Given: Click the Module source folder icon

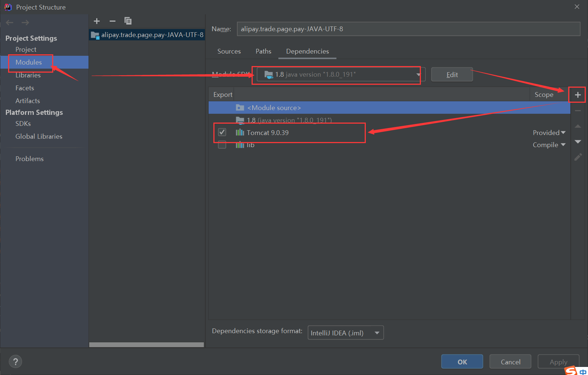Looking at the screenshot, I should 240,108.
